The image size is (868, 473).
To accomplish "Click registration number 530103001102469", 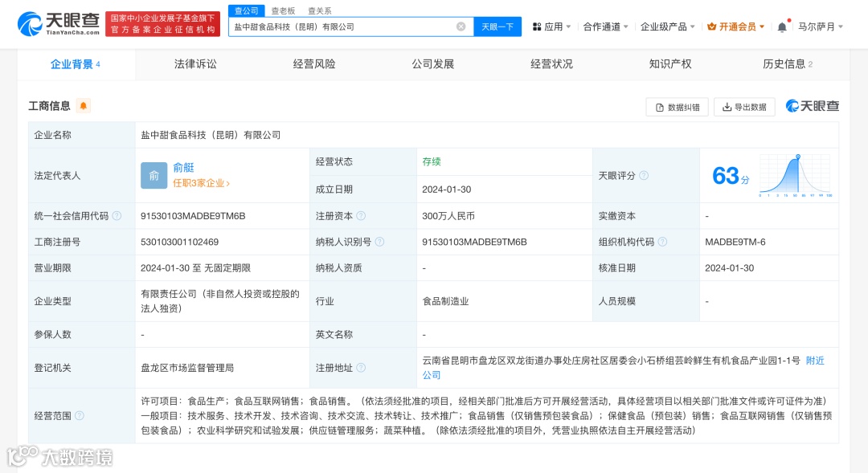I will pyautogui.click(x=179, y=242).
